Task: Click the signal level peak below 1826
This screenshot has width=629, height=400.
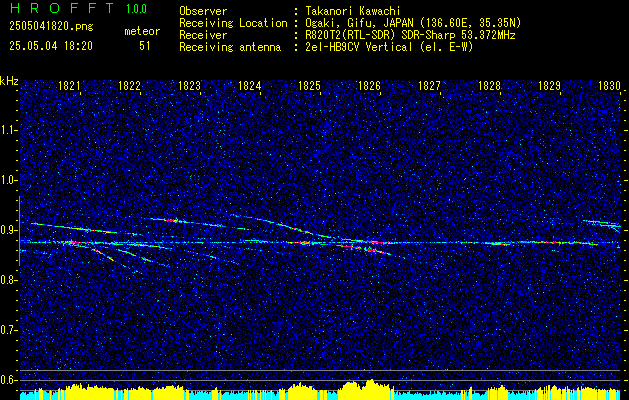Action: [372, 388]
